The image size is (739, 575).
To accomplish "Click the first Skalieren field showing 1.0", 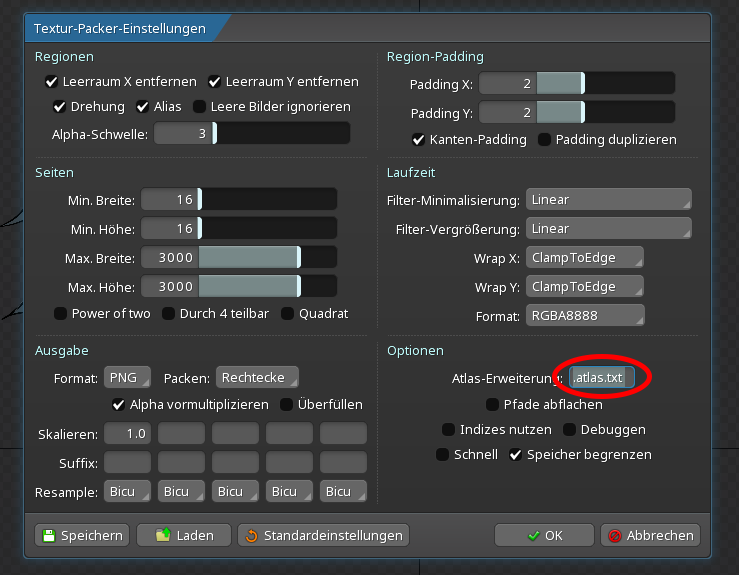I will tap(127, 434).
